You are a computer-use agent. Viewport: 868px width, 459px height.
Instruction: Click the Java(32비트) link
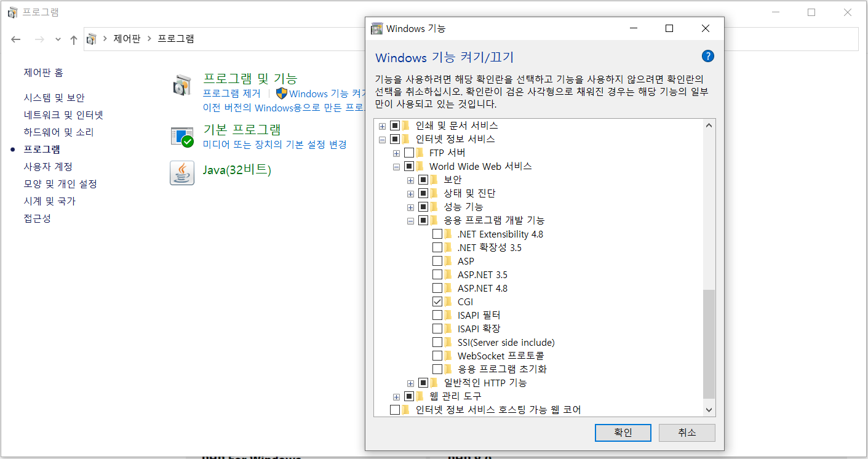pos(237,170)
